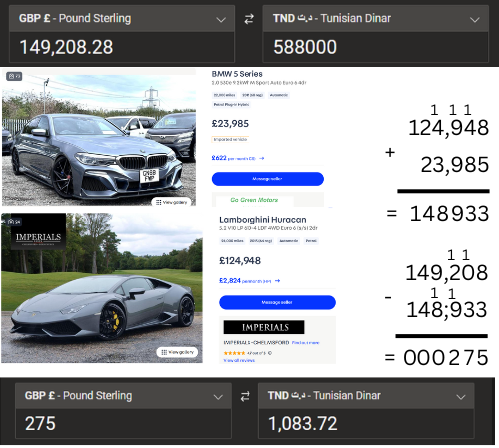The image size is (499, 448).
Task: Open the Find out more link
Action: click(x=306, y=343)
